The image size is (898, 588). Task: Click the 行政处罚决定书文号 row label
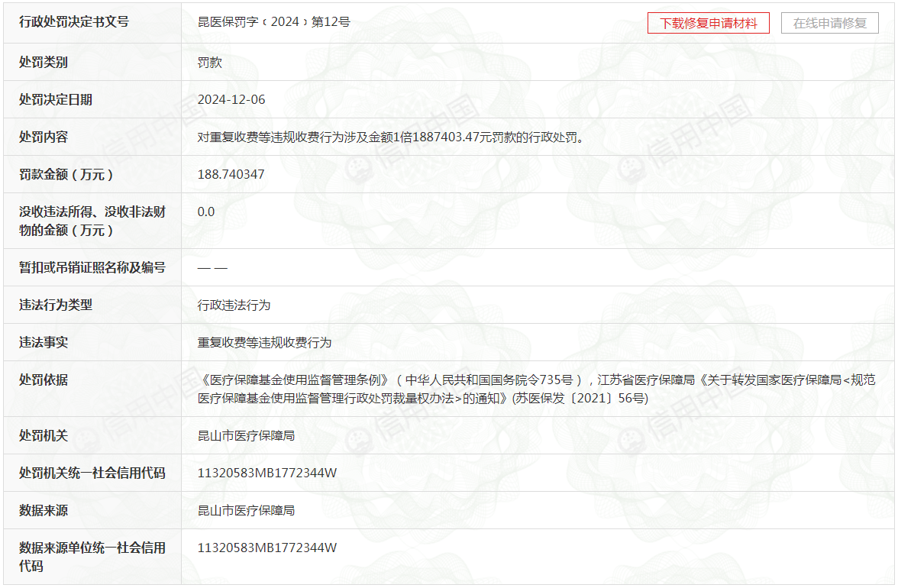(74, 21)
